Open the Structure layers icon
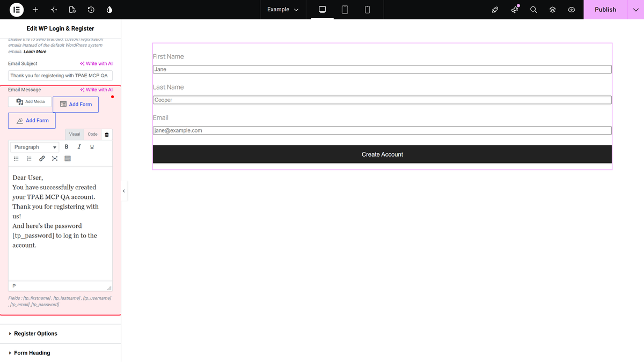Image resolution: width=644 pixels, height=362 pixels. coord(553,10)
